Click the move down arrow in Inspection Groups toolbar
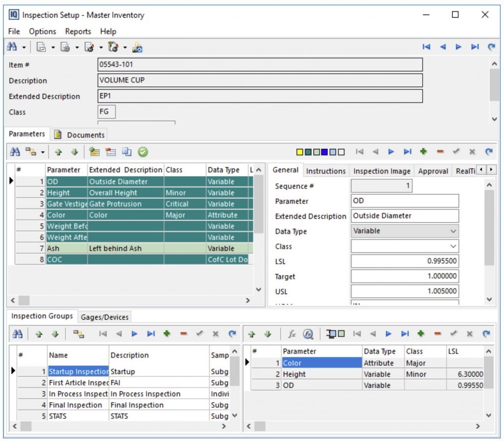Viewport: 504px width, 441px height. click(x=55, y=334)
